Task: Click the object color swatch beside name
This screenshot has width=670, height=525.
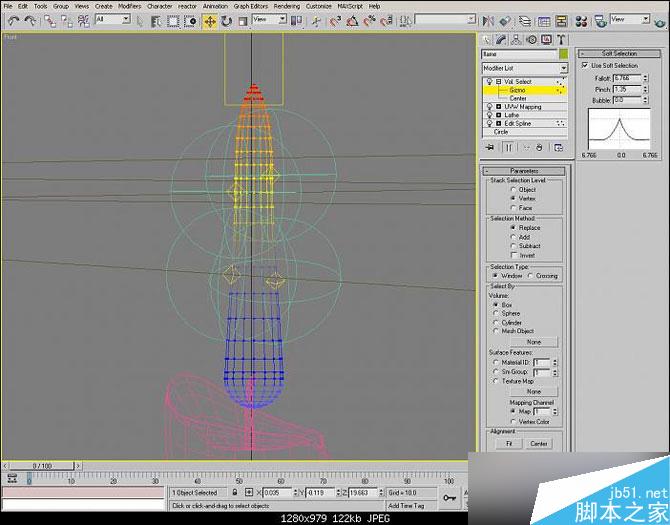Action: point(564,54)
